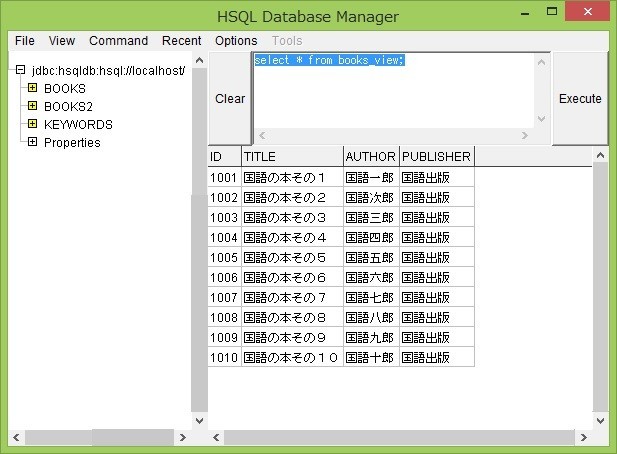Select the cell with ID 1005
Image resolution: width=617 pixels, height=454 pixels.
coord(224,258)
